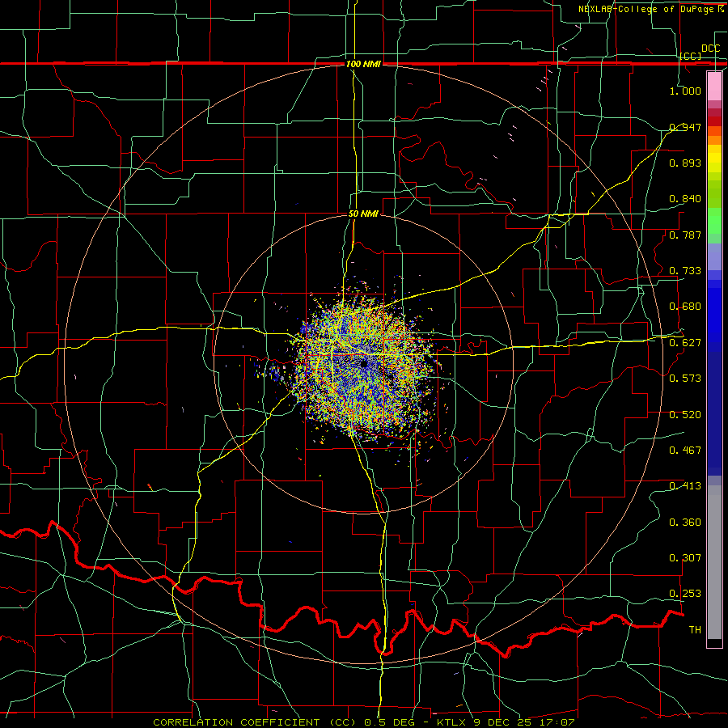Click the 0.733 value on the color scale
Image resolution: width=728 pixels, height=728 pixels.
coord(685,271)
